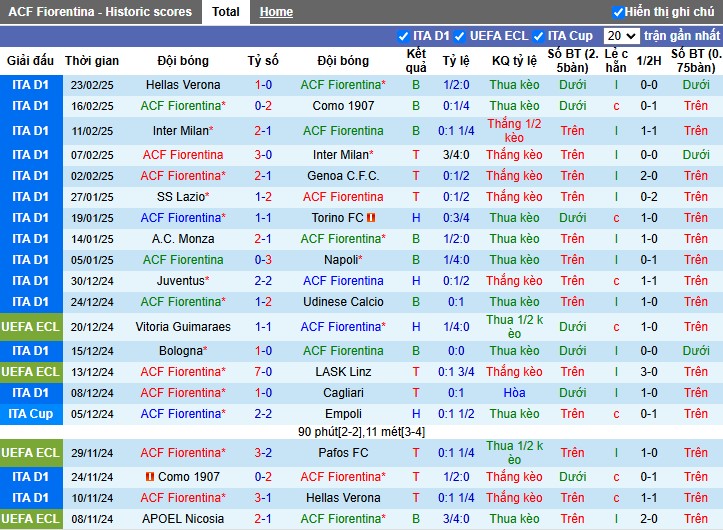Uncheck the UEFA ECL filter checkbox

pos(459,36)
